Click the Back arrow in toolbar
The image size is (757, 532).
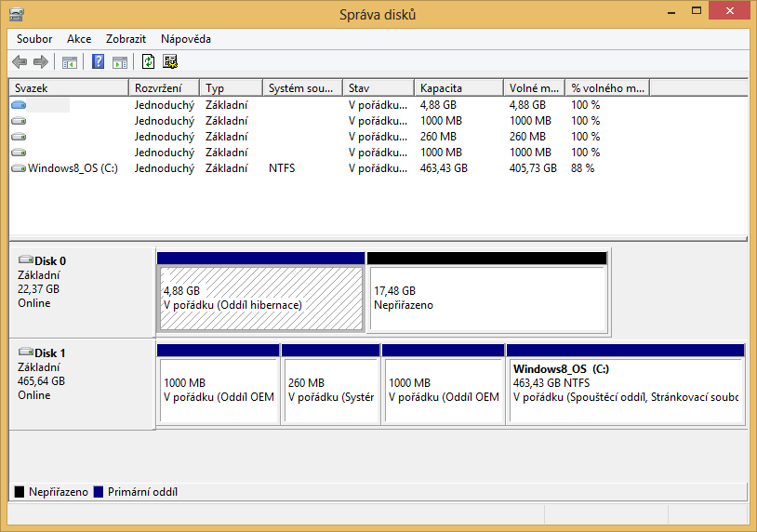tap(20, 62)
